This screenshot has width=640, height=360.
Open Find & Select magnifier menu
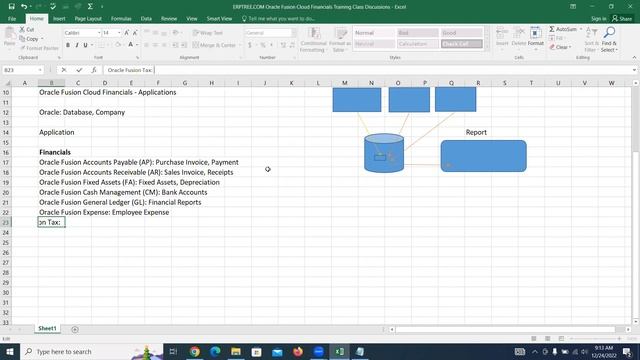tap(609, 39)
